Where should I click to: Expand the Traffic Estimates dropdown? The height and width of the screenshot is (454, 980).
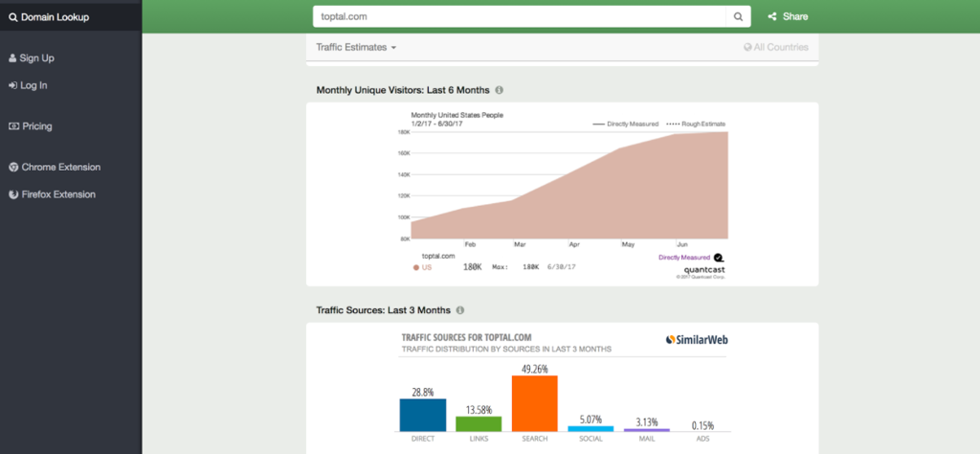click(356, 47)
